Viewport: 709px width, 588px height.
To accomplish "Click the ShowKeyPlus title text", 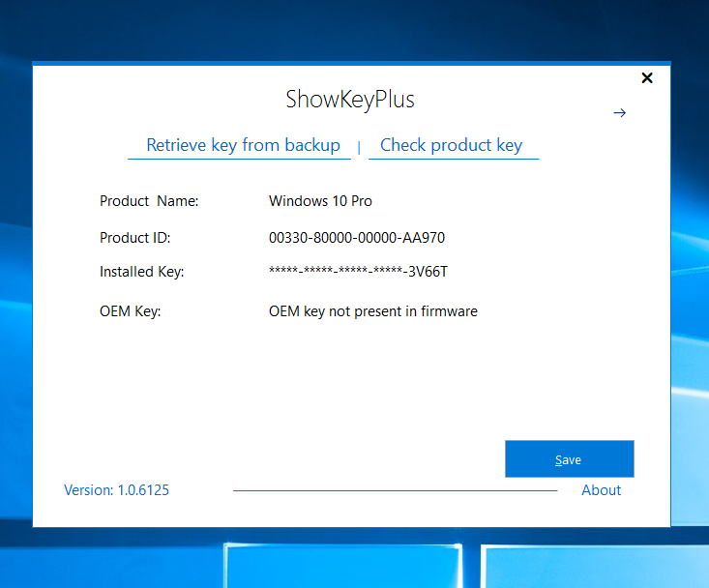I will [x=350, y=100].
